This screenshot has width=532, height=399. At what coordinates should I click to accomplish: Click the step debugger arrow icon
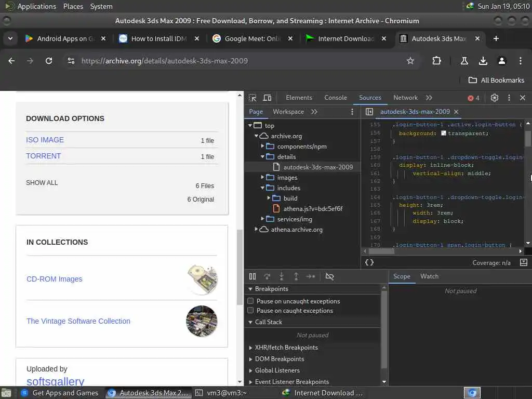(x=311, y=276)
